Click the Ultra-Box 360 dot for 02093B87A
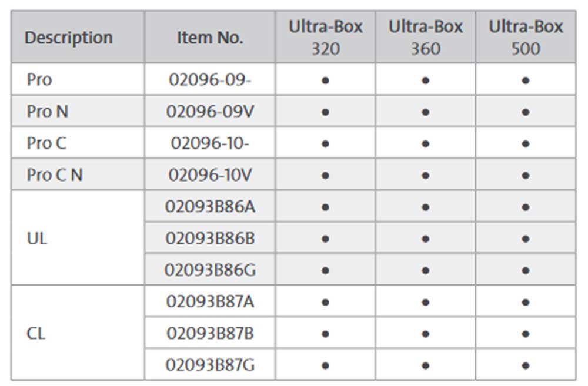The image size is (588, 386). (425, 303)
